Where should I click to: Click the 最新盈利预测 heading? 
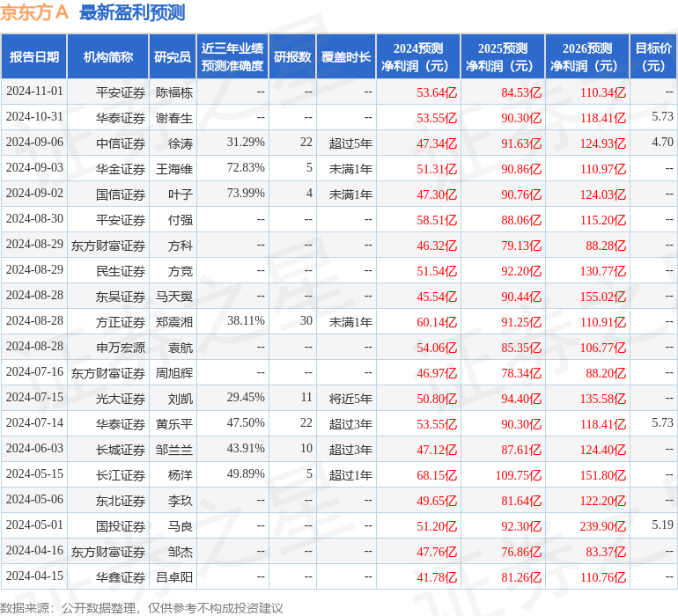pos(132,12)
